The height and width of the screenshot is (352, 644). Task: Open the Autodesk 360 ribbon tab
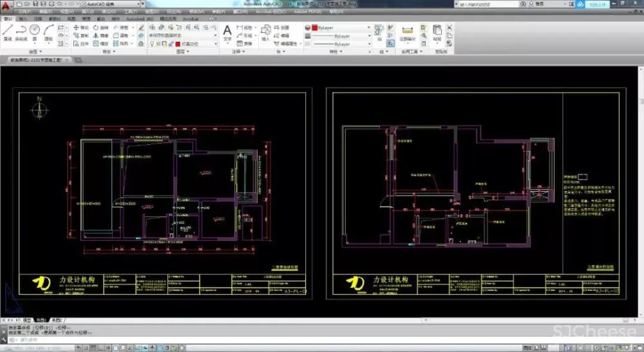tap(139, 19)
